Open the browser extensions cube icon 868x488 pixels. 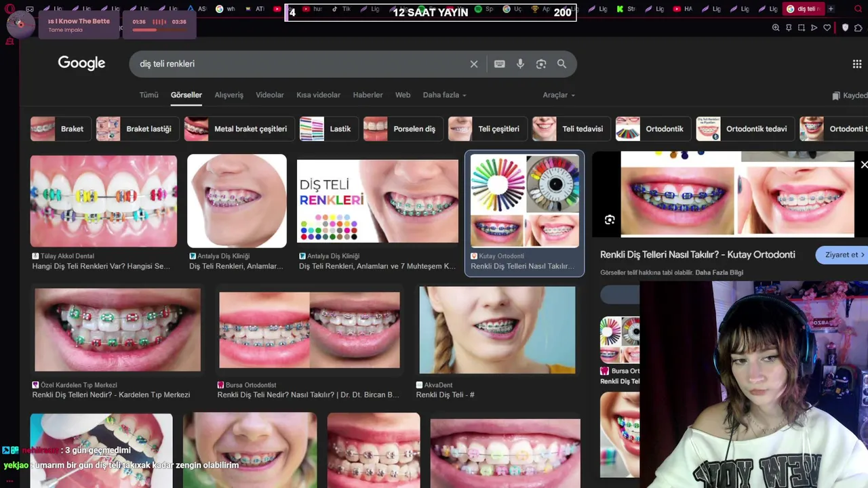pyautogui.click(x=858, y=28)
